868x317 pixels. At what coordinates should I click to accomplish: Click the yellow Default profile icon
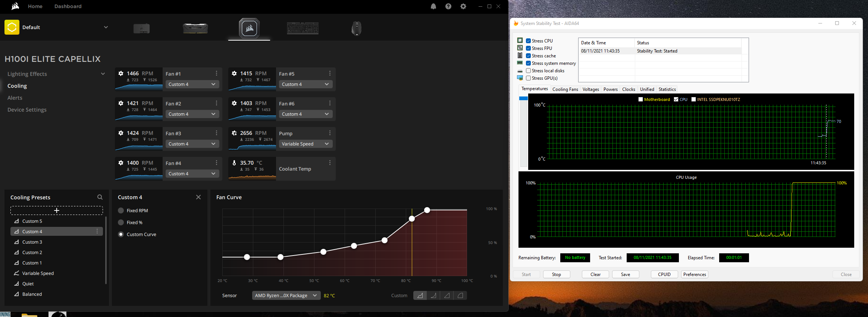tap(12, 27)
